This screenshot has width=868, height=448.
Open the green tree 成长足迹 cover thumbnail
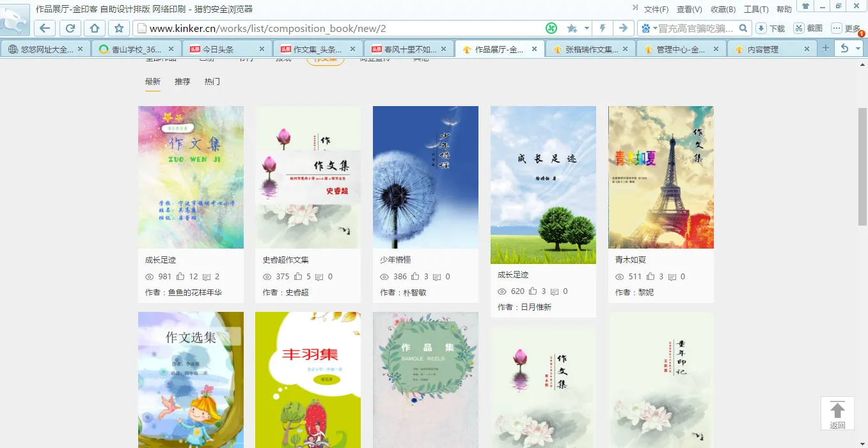(x=543, y=185)
